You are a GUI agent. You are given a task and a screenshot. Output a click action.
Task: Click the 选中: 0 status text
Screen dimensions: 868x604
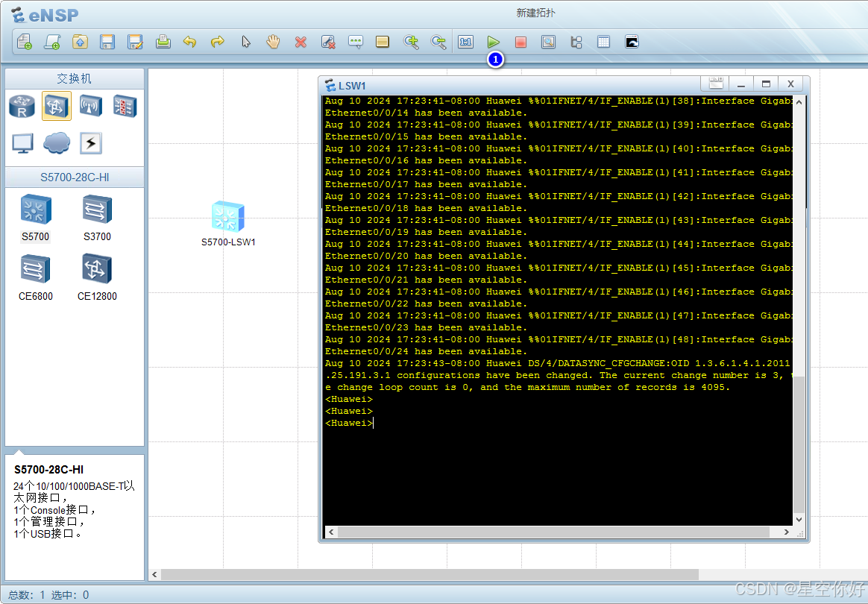[70, 595]
